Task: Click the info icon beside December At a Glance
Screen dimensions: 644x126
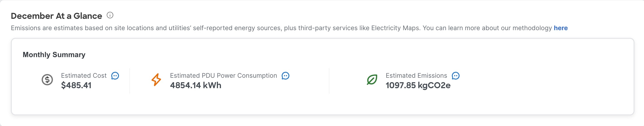Action: (x=110, y=15)
